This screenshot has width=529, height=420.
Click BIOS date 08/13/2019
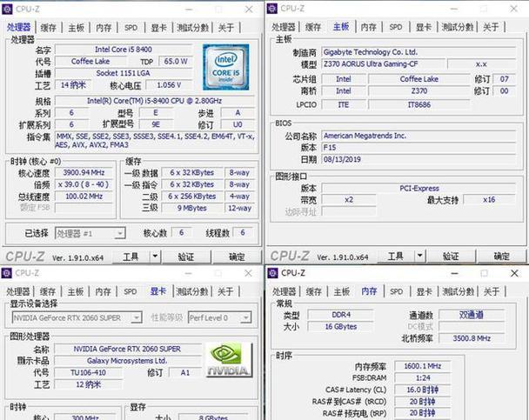(x=419, y=159)
